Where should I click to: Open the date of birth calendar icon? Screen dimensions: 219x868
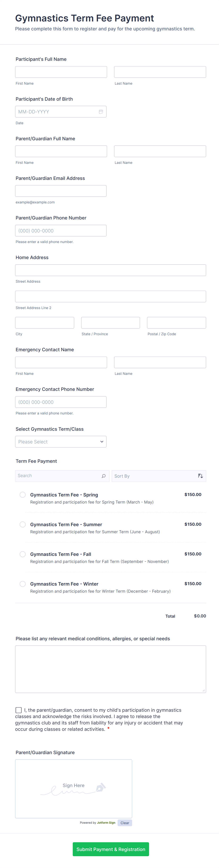(101, 112)
